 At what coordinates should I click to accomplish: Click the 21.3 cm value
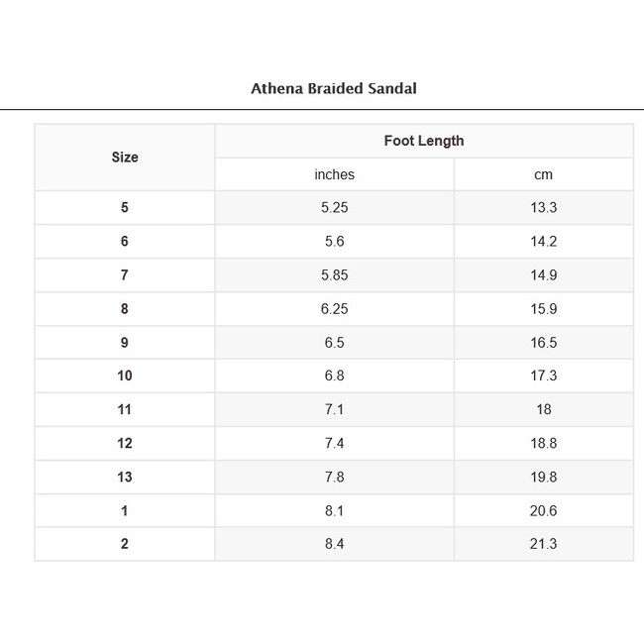point(543,544)
